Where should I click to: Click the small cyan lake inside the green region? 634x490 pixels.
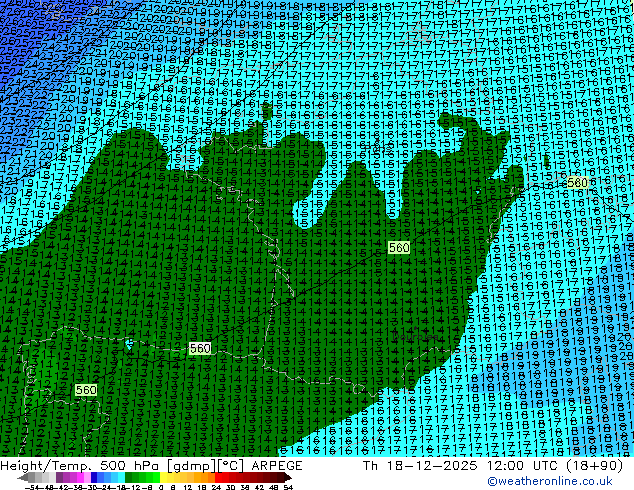tap(129, 344)
